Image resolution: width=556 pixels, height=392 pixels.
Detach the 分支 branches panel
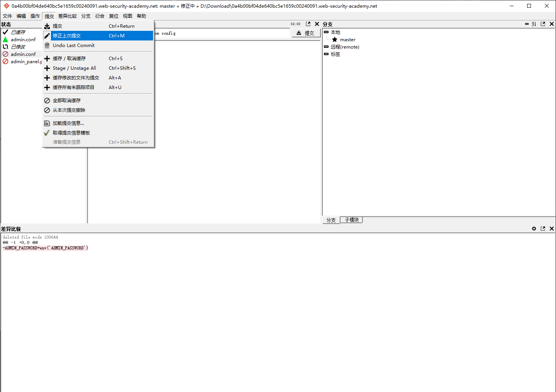[543, 24]
